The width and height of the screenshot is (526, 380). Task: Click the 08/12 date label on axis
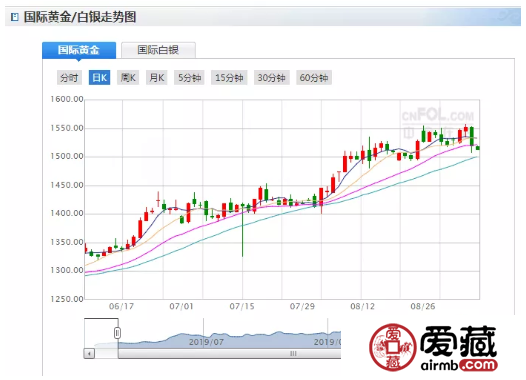pos(363,306)
